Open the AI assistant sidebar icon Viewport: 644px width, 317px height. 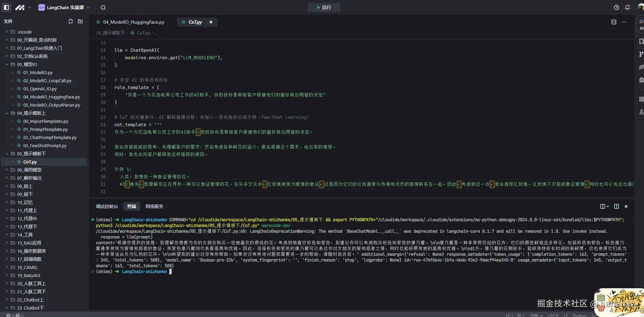641,24
